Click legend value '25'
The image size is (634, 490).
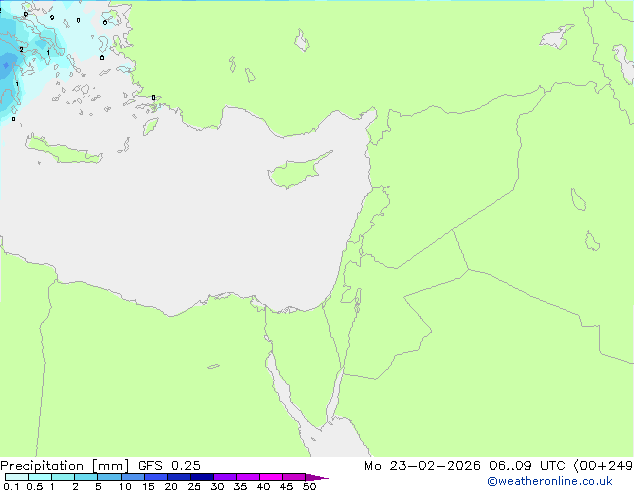coord(194,486)
